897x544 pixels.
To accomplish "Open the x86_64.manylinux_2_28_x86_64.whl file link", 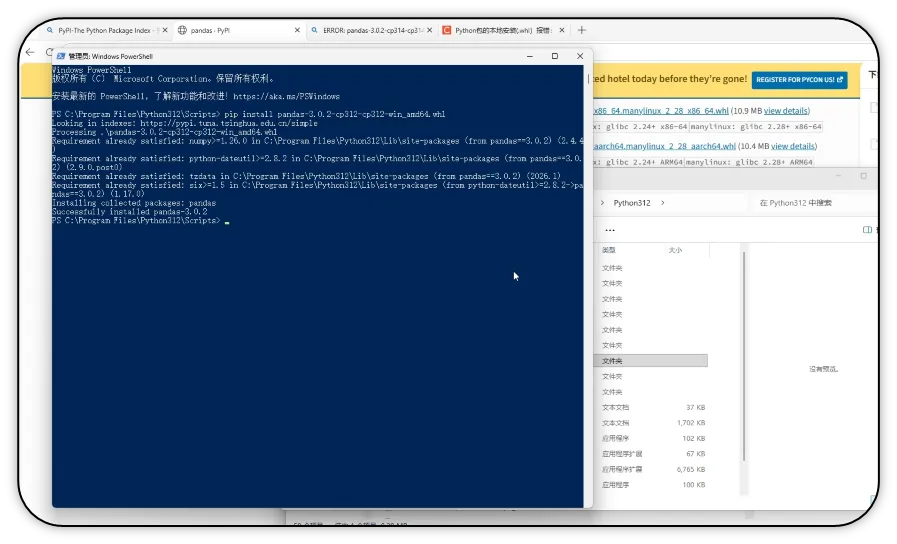I will click(661, 111).
